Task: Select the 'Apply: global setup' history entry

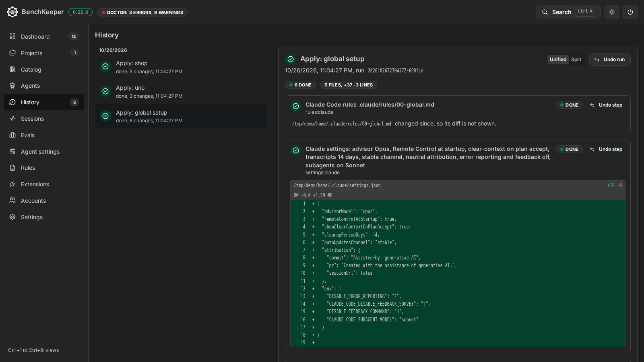Action: [181, 116]
